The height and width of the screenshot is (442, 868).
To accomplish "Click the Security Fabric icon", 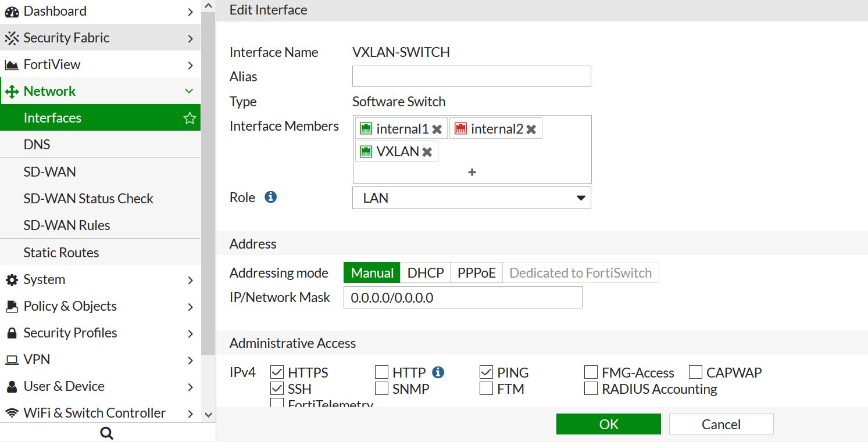I will [x=12, y=38].
